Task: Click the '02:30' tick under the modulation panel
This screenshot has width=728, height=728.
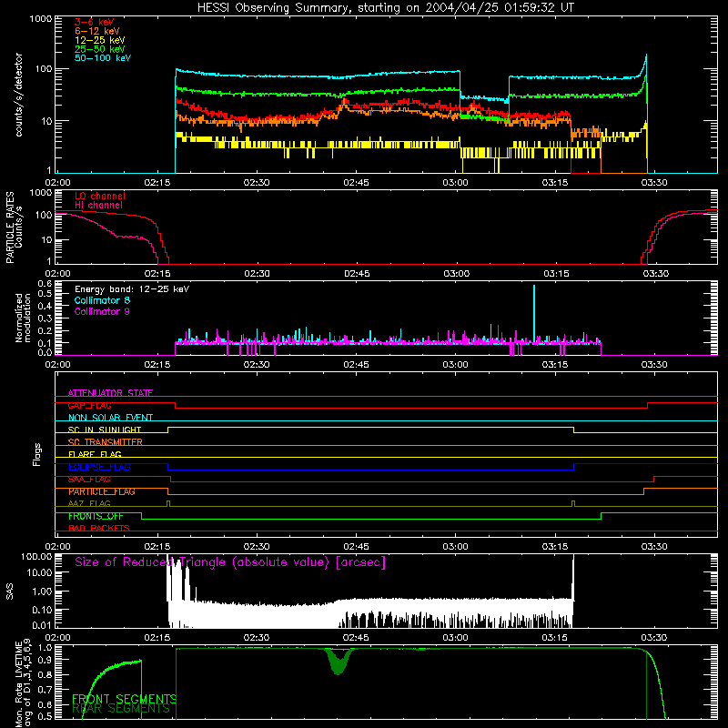Action: (x=257, y=365)
